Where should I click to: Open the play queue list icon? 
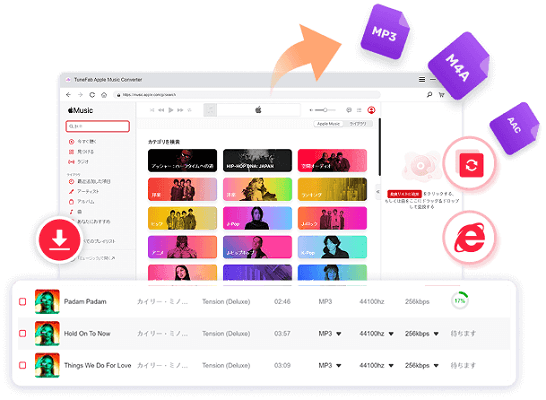[359, 110]
